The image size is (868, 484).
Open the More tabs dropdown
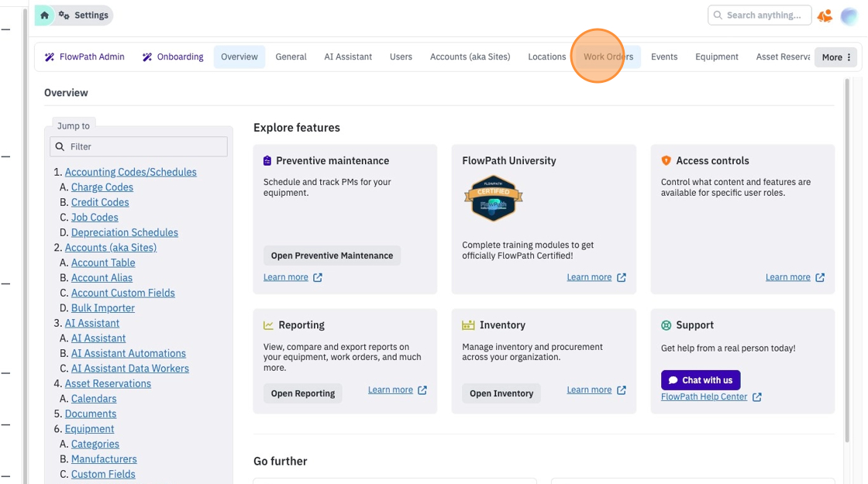836,57
